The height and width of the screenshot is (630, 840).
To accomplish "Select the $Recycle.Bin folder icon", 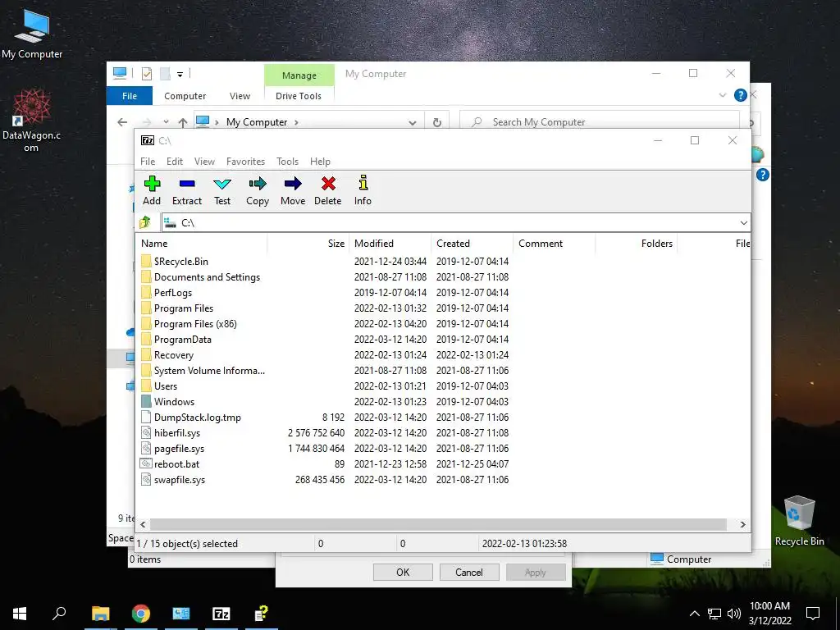I will [146, 261].
